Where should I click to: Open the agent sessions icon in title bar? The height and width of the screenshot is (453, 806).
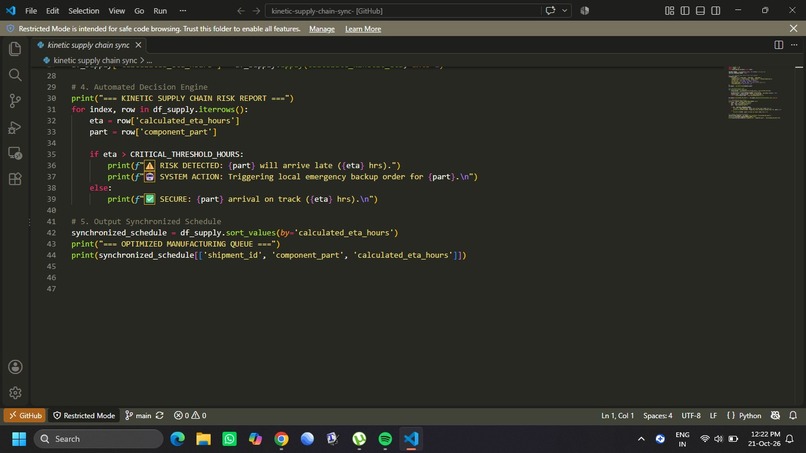[584, 11]
